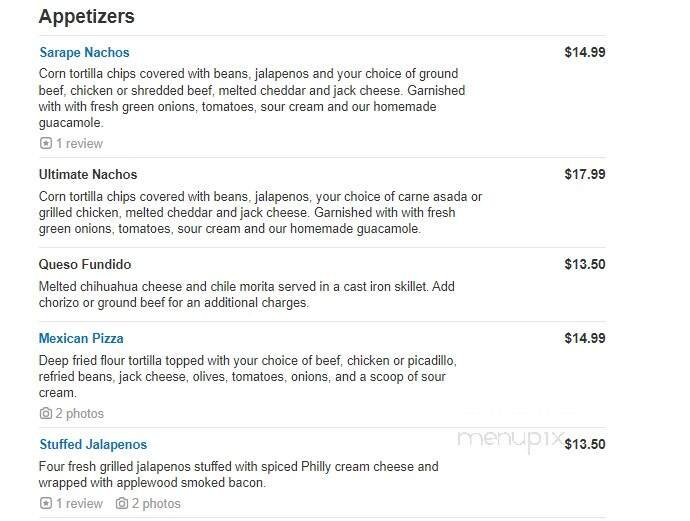Click the star review icon under Sarape Nachos

pyautogui.click(x=45, y=144)
